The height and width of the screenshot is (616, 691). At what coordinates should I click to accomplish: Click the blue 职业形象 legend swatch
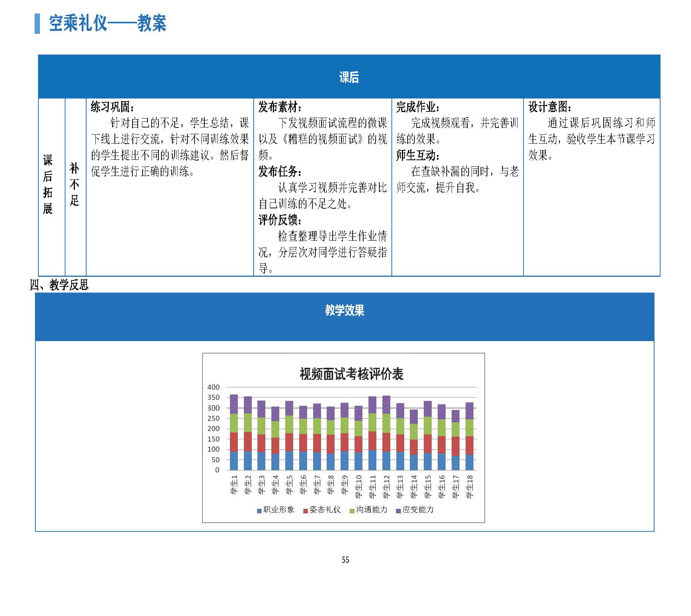[x=259, y=511]
